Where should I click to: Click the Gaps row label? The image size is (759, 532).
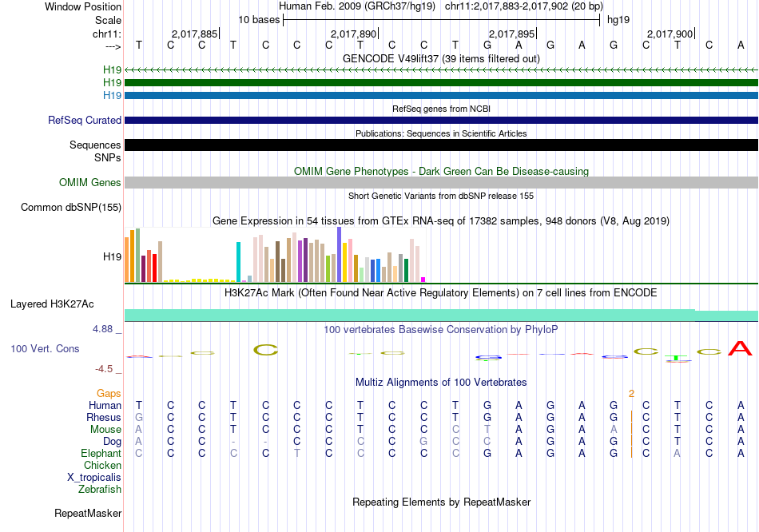pos(109,394)
